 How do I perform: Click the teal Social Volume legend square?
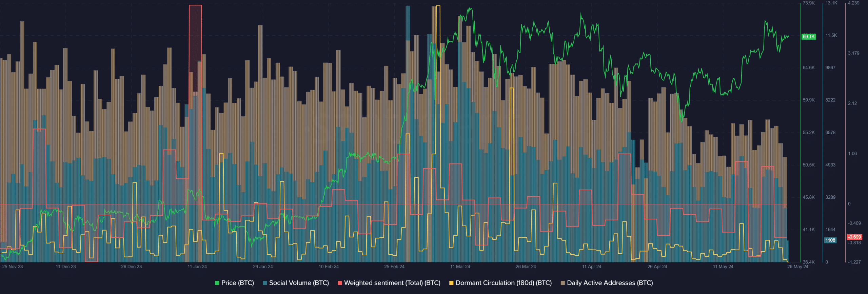pyautogui.click(x=265, y=283)
